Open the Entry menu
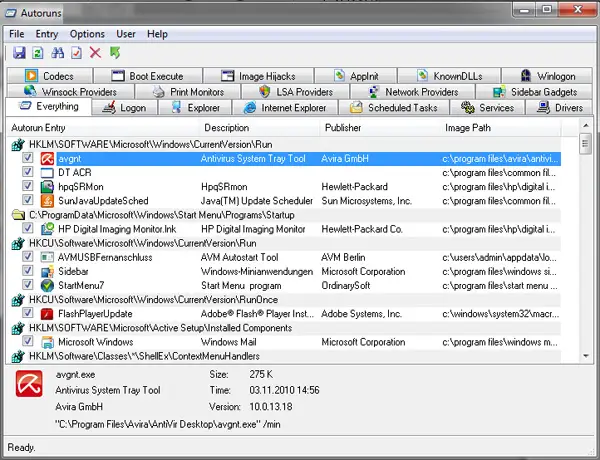 [47, 34]
